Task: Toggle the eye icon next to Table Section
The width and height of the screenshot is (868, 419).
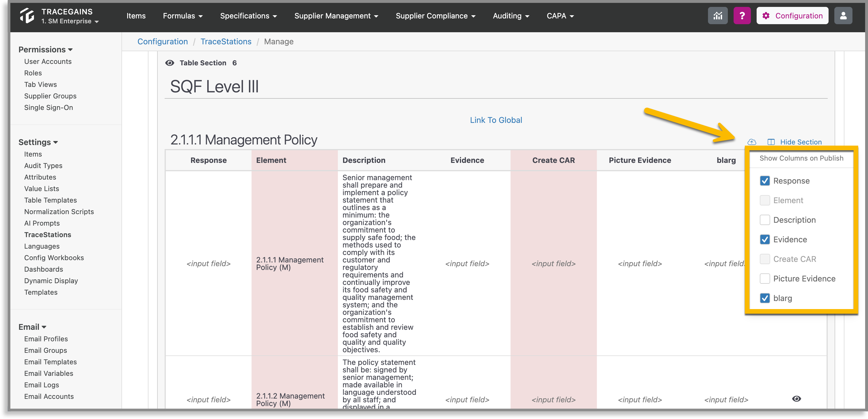Action: (170, 63)
